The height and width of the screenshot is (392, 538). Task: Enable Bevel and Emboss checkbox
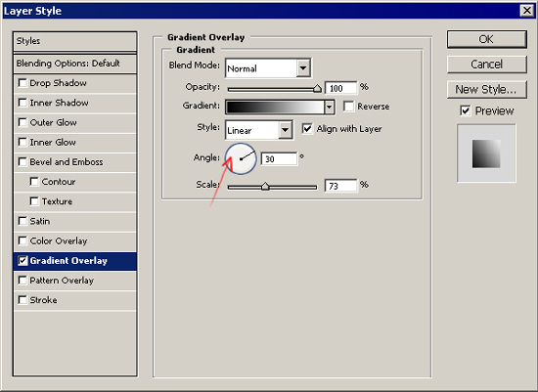click(22, 162)
